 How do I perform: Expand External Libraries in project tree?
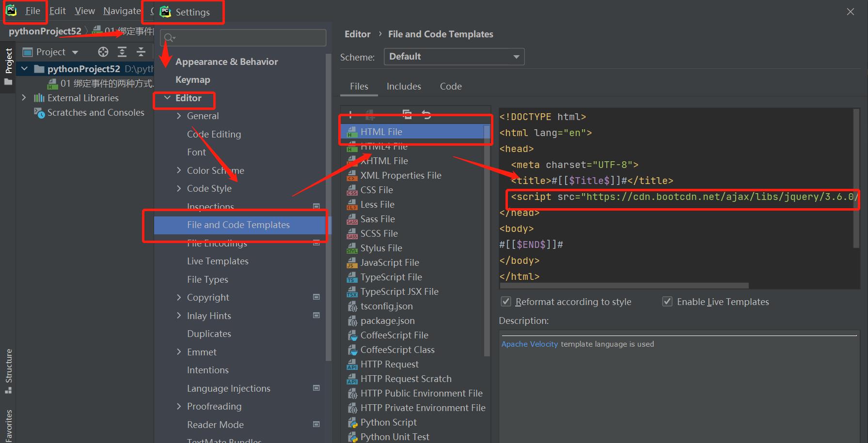tap(24, 98)
